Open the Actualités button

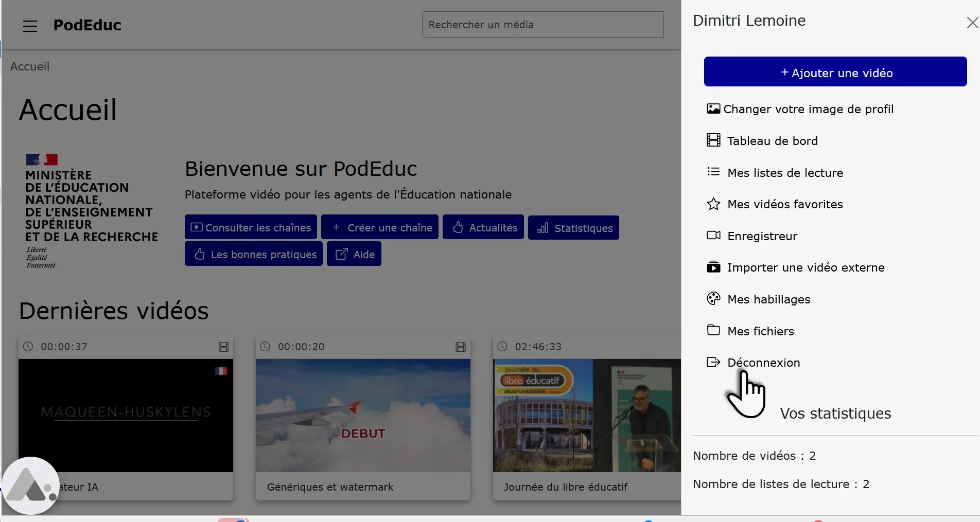tap(483, 227)
